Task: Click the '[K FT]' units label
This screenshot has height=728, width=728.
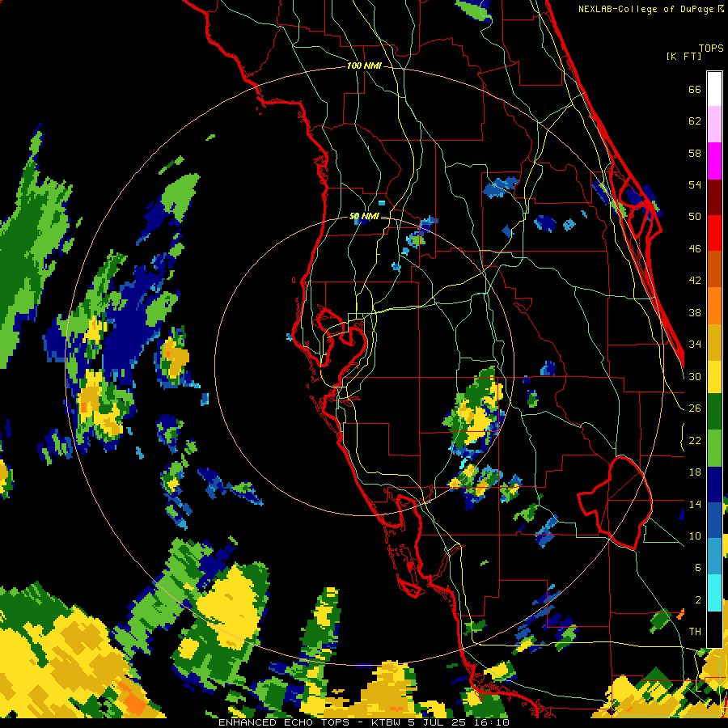Action: pos(684,57)
